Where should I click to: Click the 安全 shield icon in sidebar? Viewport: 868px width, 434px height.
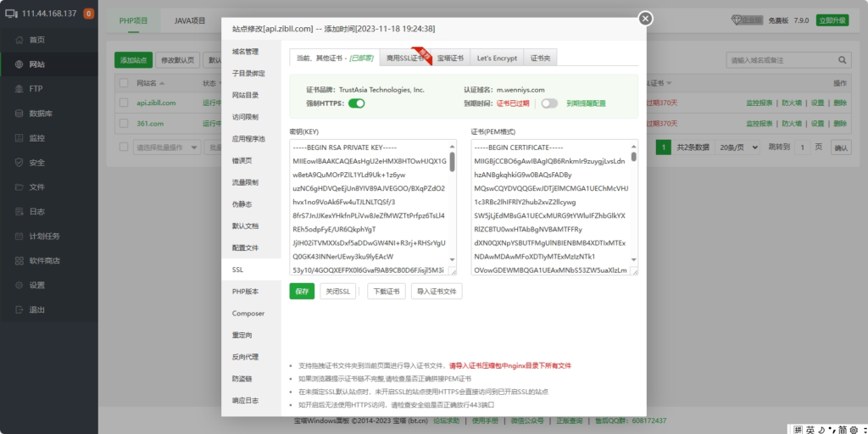[x=19, y=163]
